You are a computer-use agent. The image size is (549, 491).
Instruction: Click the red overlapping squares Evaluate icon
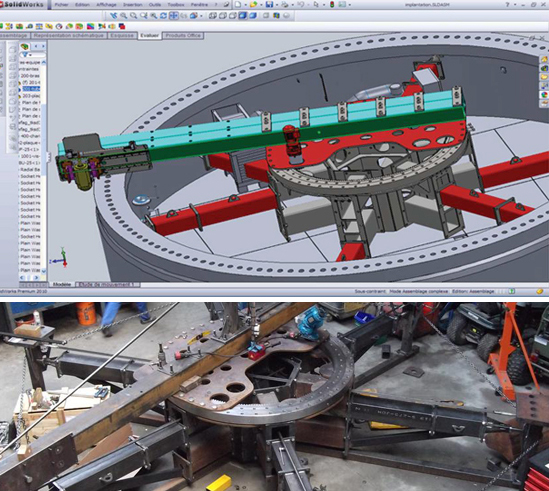(x=122, y=26)
